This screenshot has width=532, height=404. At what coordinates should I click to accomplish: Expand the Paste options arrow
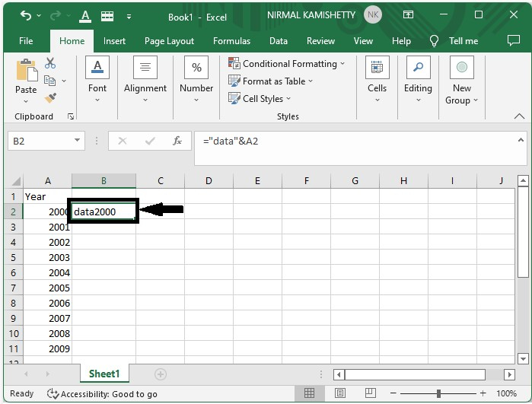click(x=26, y=101)
